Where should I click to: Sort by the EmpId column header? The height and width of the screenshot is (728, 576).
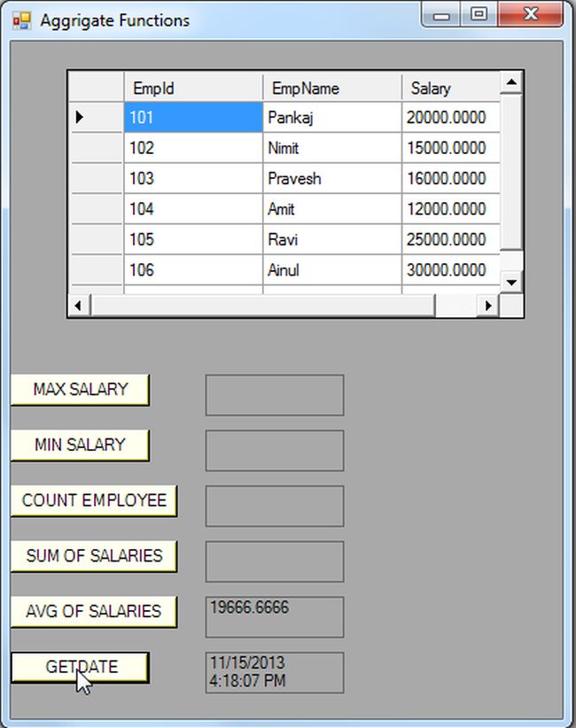coord(193,88)
